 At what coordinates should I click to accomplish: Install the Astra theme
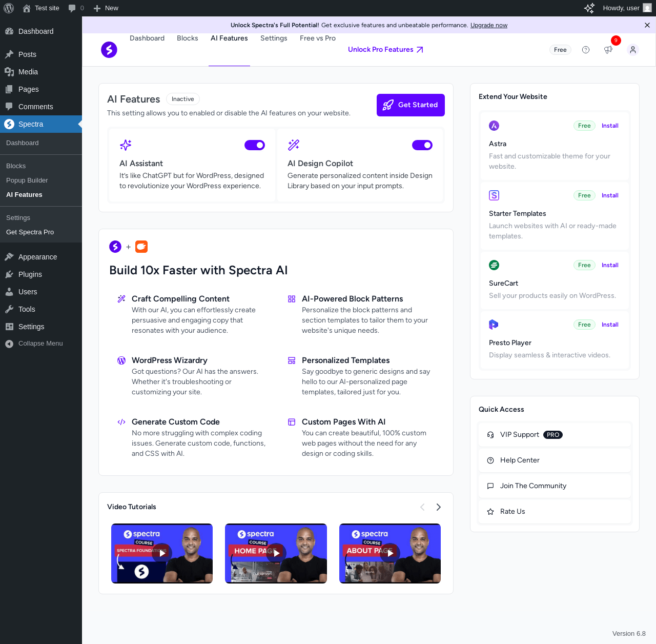610,126
